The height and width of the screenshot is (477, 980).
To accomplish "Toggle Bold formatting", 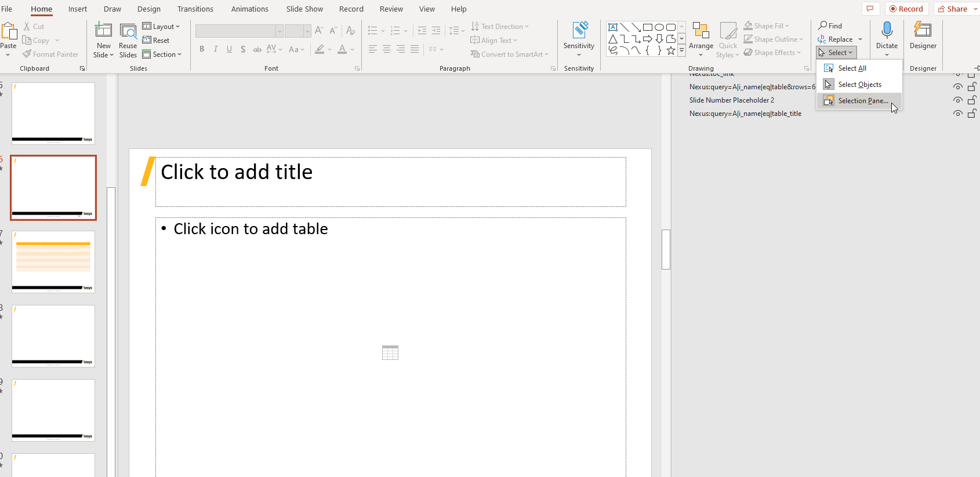I will pos(202,49).
